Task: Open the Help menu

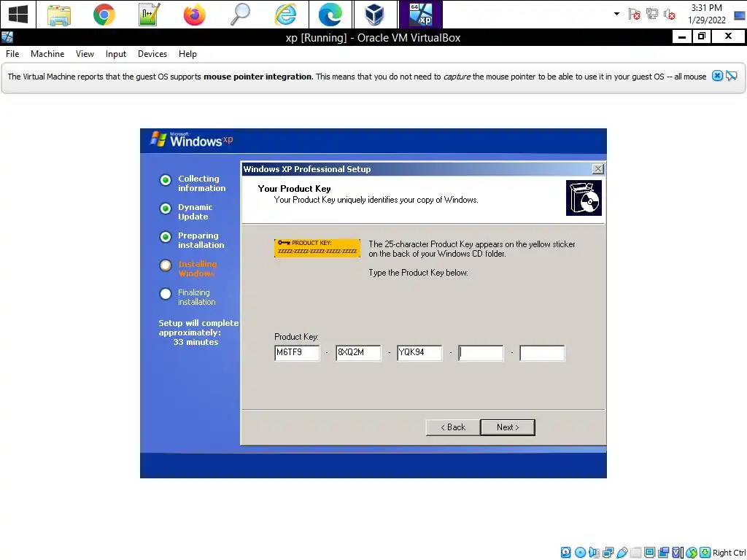Action: tap(187, 54)
